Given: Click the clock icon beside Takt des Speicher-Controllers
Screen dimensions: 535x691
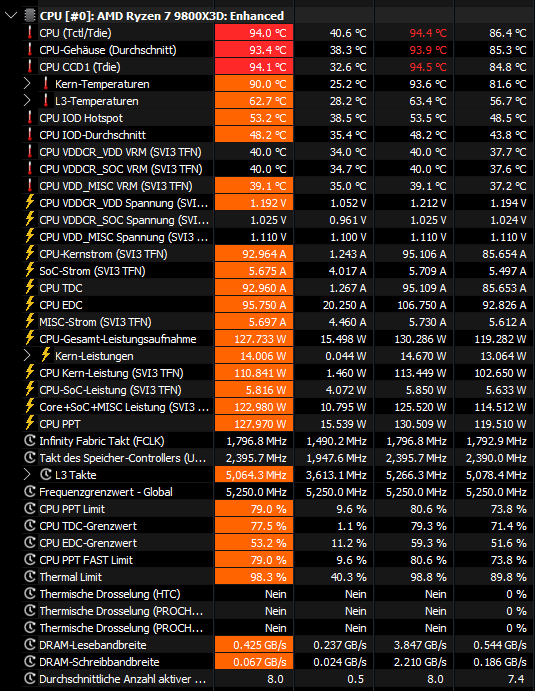Looking at the screenshot, I should (x=30, y=457).
